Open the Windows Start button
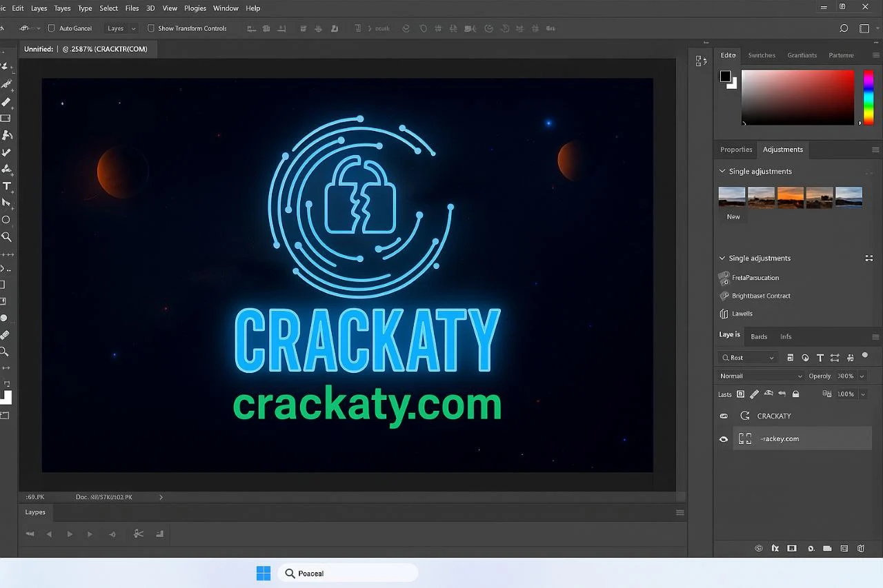 click(x=264, y=573)
